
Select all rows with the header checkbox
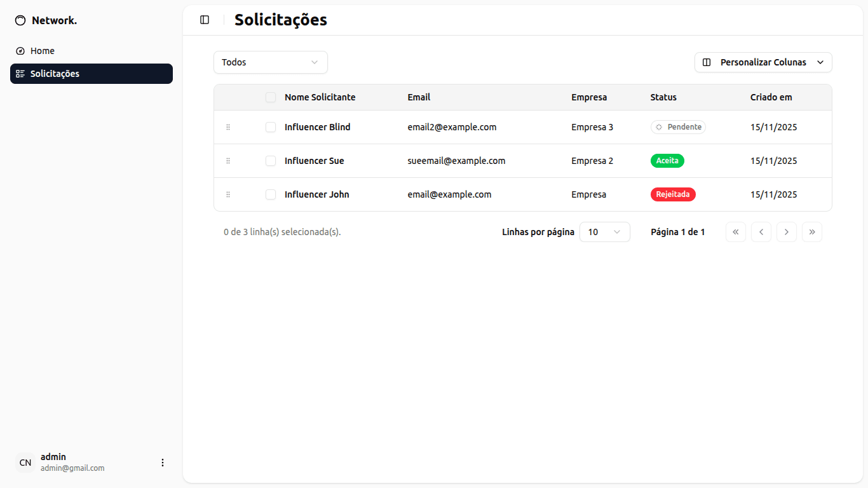coord(271,97)
